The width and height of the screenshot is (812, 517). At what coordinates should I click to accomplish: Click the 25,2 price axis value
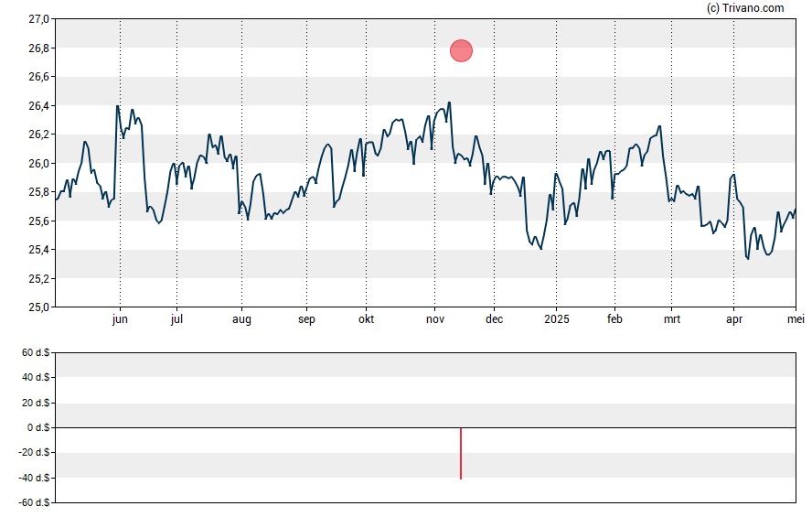pyautogui.click(x=38, y=279)
